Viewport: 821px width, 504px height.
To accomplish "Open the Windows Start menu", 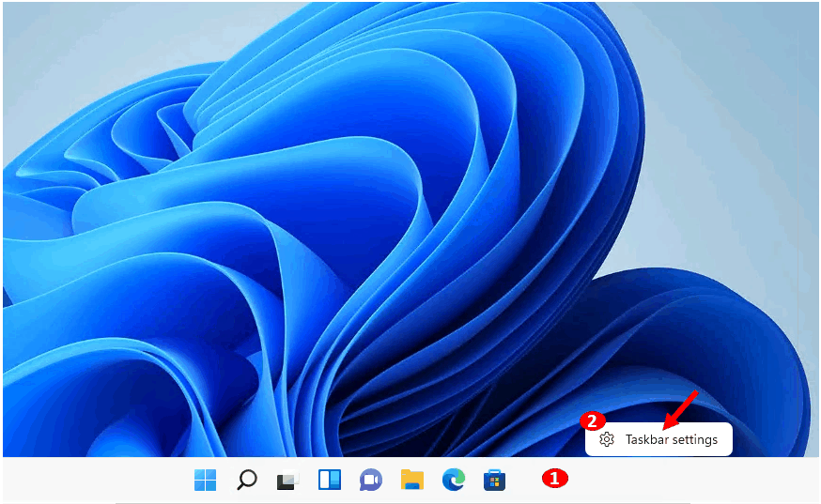I will [205, 480].
